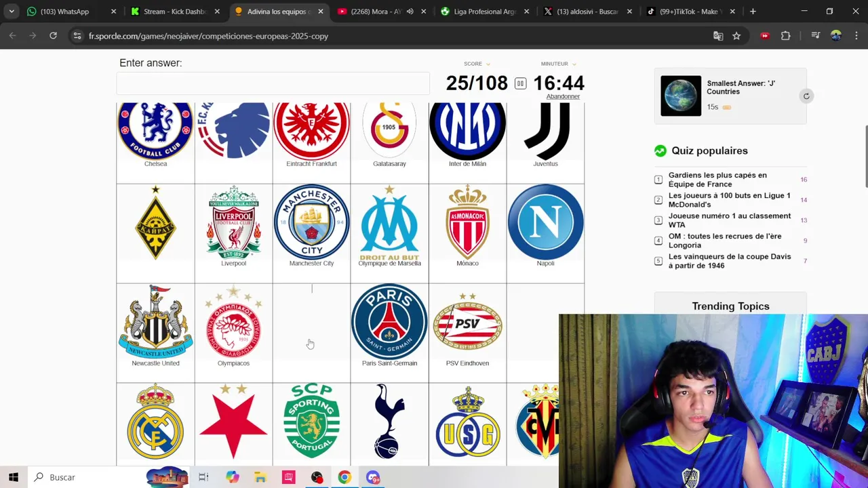868x488 pixels.
Task: Open the pink taskbar app icon
Action: [x=288, y=477]
